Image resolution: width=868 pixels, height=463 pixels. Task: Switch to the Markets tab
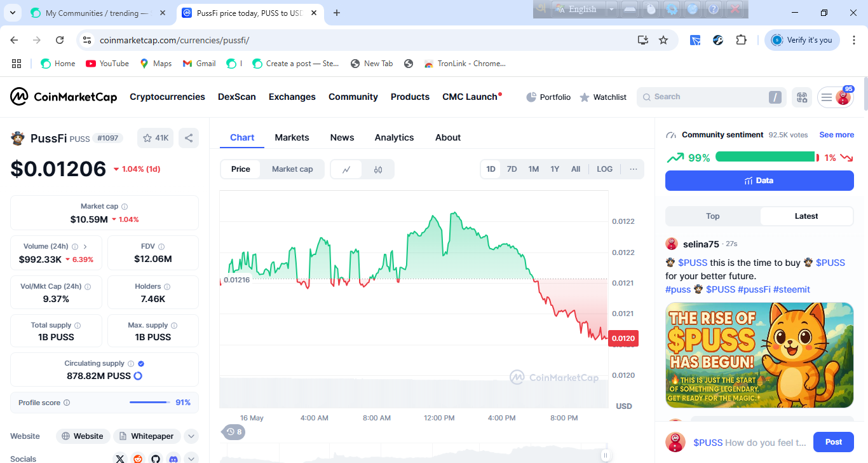tap(292, 137)
